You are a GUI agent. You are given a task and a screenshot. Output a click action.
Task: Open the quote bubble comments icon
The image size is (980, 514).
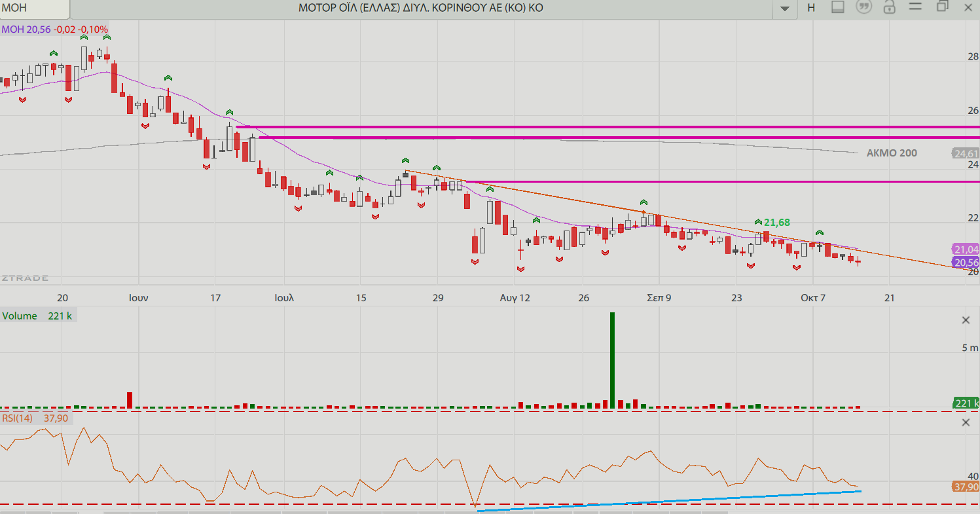(864, 7)
